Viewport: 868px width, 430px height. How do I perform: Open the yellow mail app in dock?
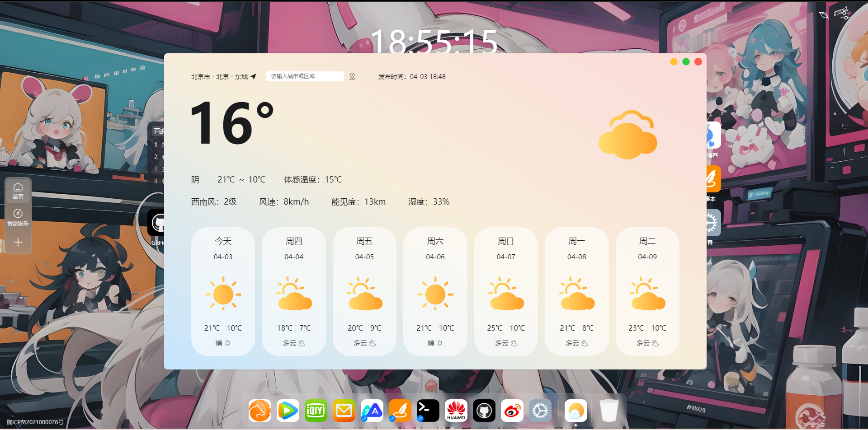tap(344, 411)
